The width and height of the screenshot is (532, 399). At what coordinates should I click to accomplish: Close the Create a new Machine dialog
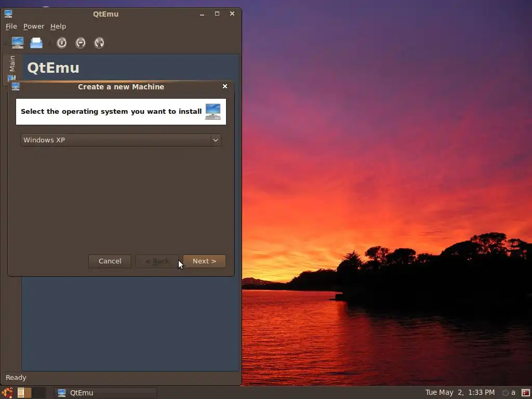pyautogui.click(x=224, y=86)
